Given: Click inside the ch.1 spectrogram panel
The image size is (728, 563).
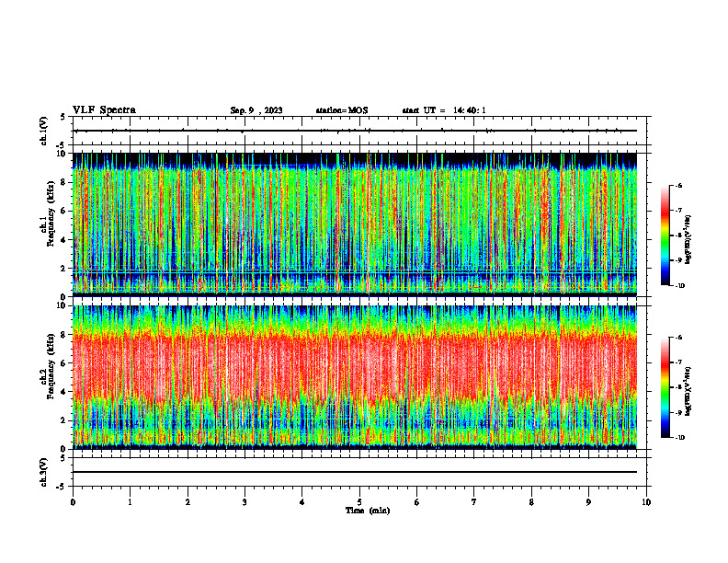Looking at the screenshot, I should click(x=355, y=224).
